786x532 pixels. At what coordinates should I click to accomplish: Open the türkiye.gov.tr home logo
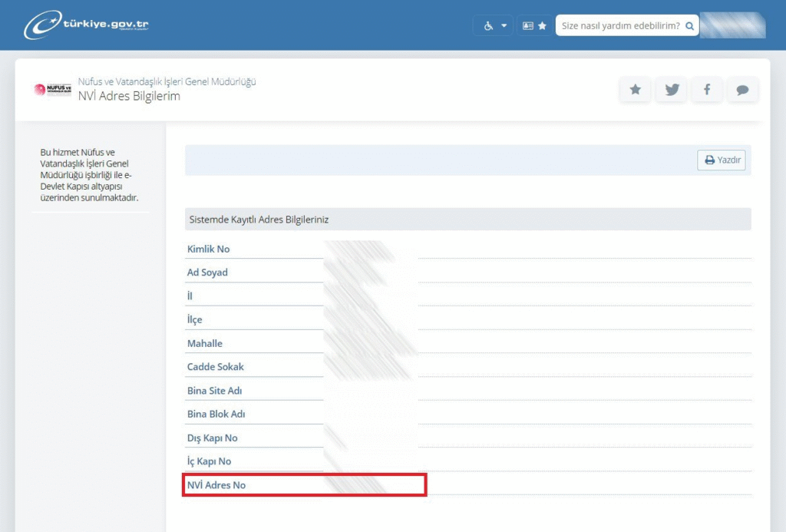pos(86,25)
